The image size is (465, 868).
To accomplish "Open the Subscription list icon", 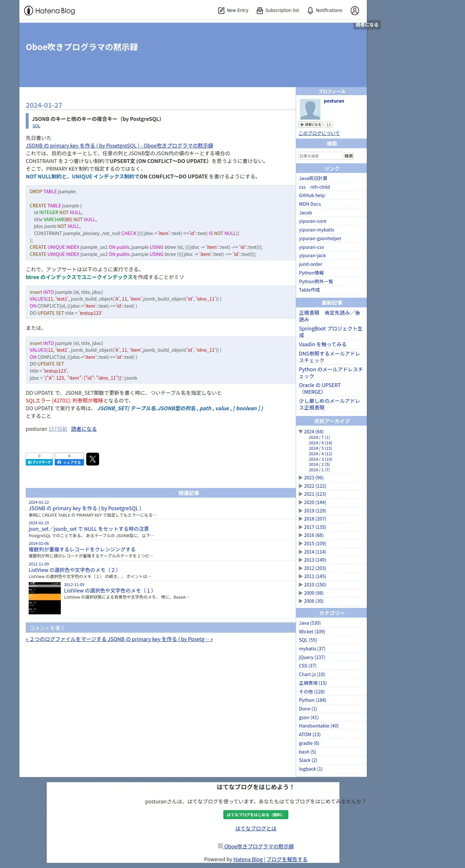I will pyautogui.click(x=260, y=10).
